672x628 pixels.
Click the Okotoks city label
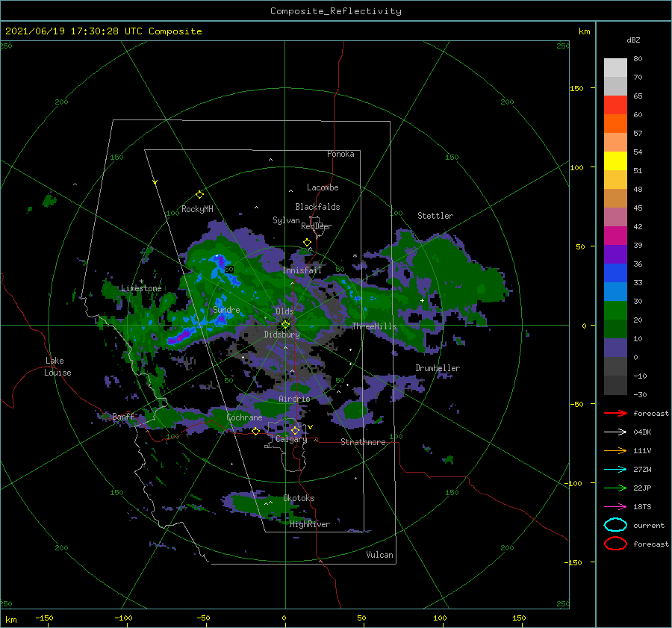(x=299, y=498)
